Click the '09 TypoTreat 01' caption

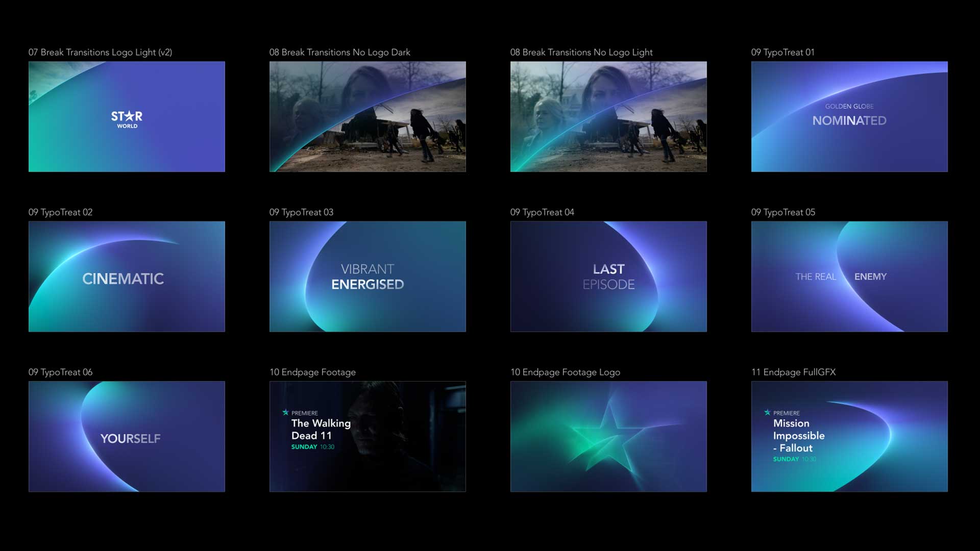782,52
